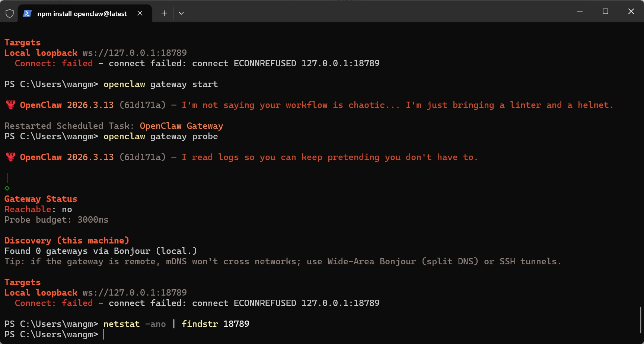Close the 'npm install openclaw@latest' tab
Screen dimensions: 644x344
point(140,13)
